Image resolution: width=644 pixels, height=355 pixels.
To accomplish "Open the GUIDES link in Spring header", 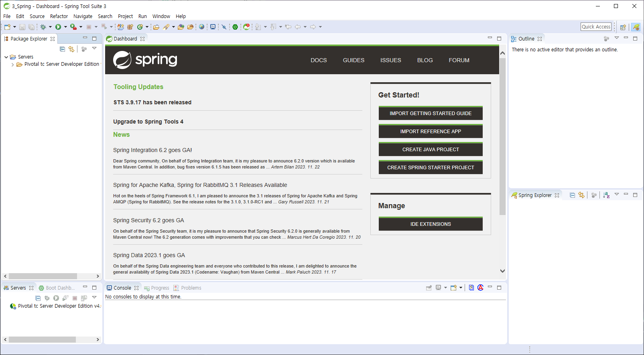I will click(353, 60).
